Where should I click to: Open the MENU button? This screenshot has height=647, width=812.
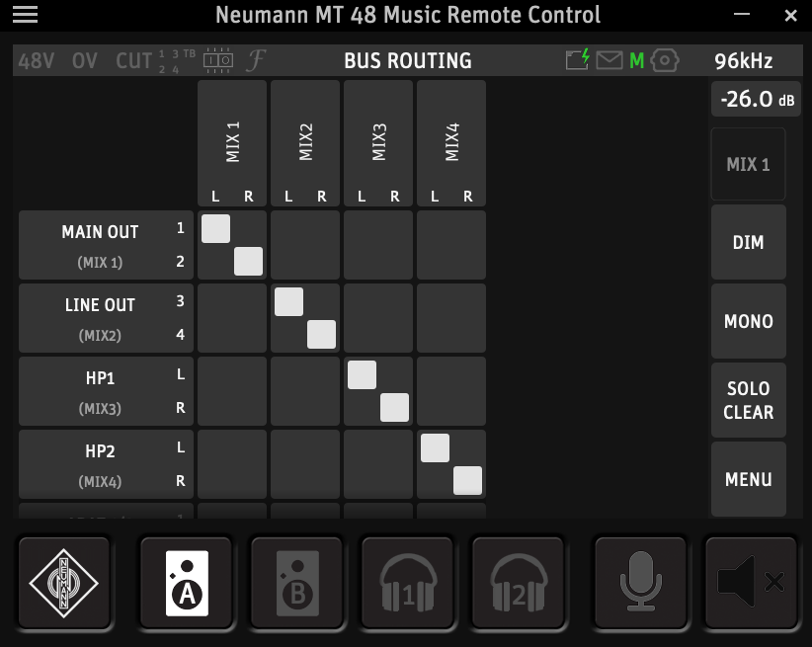click(749, 479)
